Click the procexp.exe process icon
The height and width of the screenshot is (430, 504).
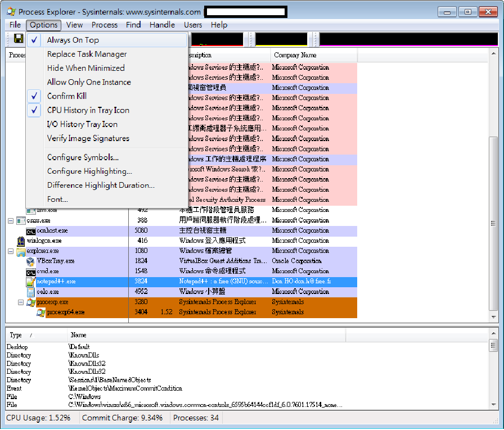coord(31,302)
